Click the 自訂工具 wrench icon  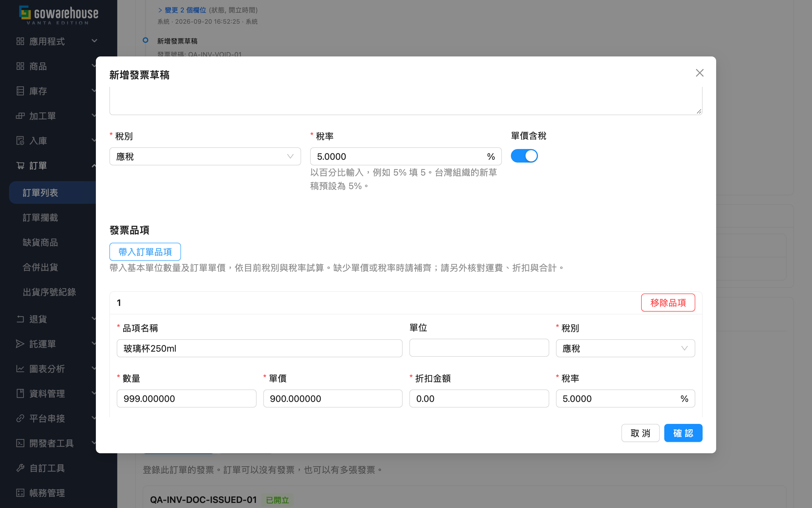tap(20, 468)
